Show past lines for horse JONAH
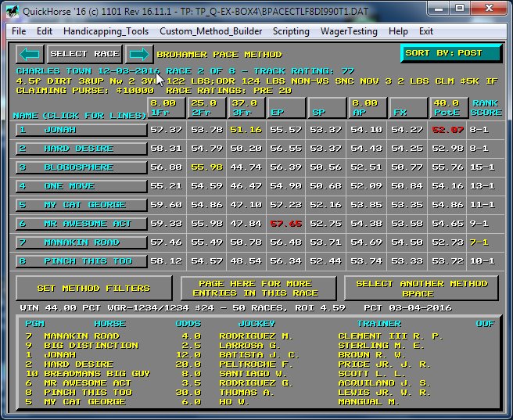Screen dimensions: 513x420 click(x=81, y=130)
